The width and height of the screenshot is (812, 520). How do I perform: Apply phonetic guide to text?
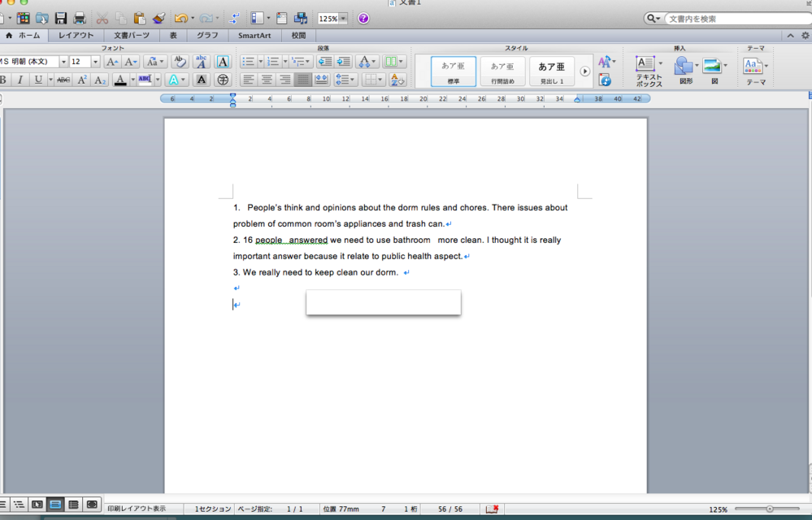pyautogui.click(x=202, y=62)
